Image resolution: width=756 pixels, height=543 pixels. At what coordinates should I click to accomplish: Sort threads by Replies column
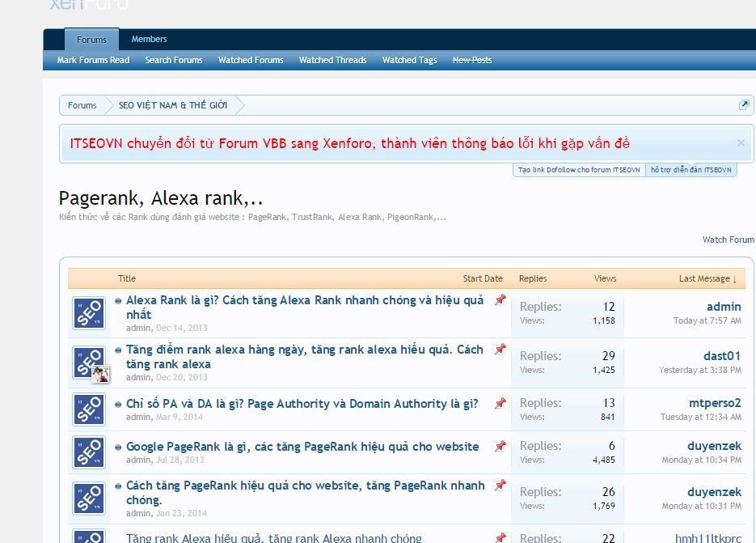pos(533,278)
